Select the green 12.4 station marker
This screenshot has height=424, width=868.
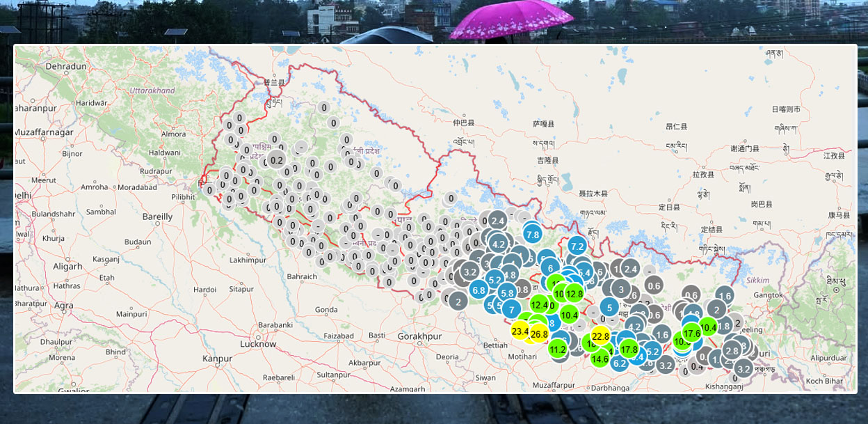(x=539, y=305)
